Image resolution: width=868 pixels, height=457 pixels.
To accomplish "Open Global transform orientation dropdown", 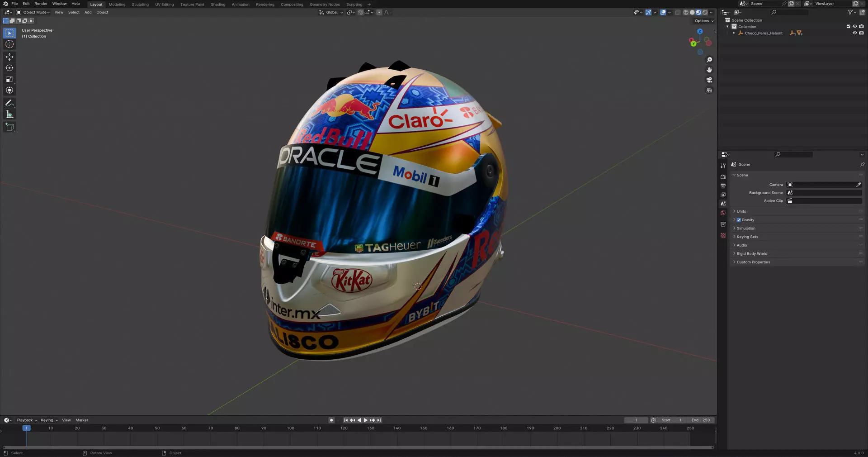I will pos(331,12).
